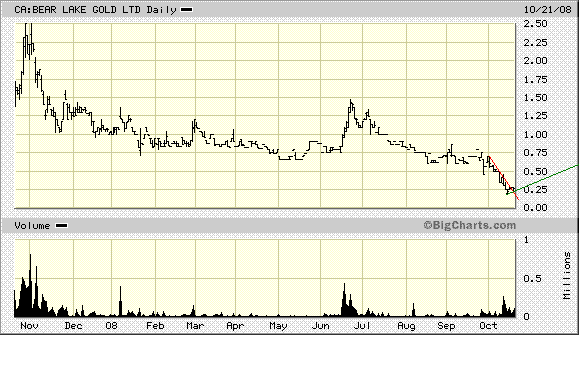Click the 08 year label
The image size is (579, 384).
(111, 326)
